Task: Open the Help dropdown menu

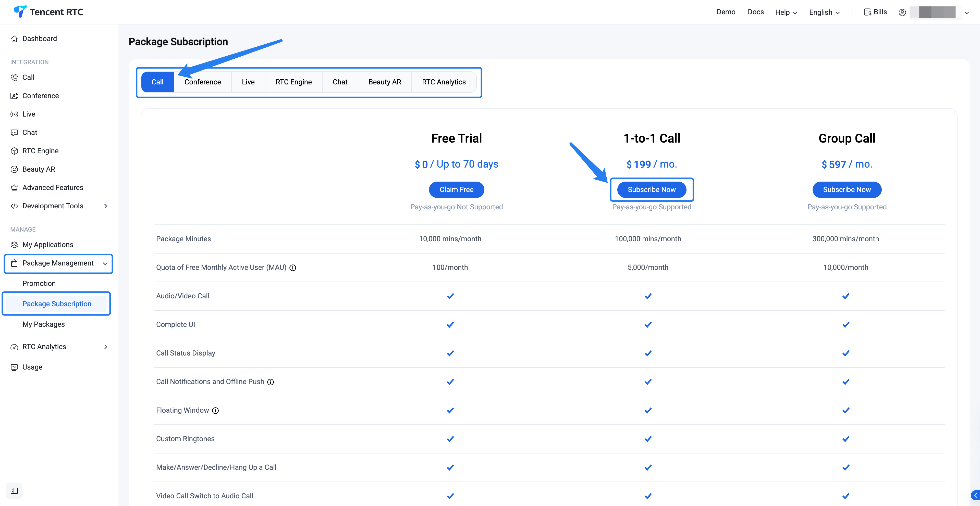Action: tap(786, 12)
